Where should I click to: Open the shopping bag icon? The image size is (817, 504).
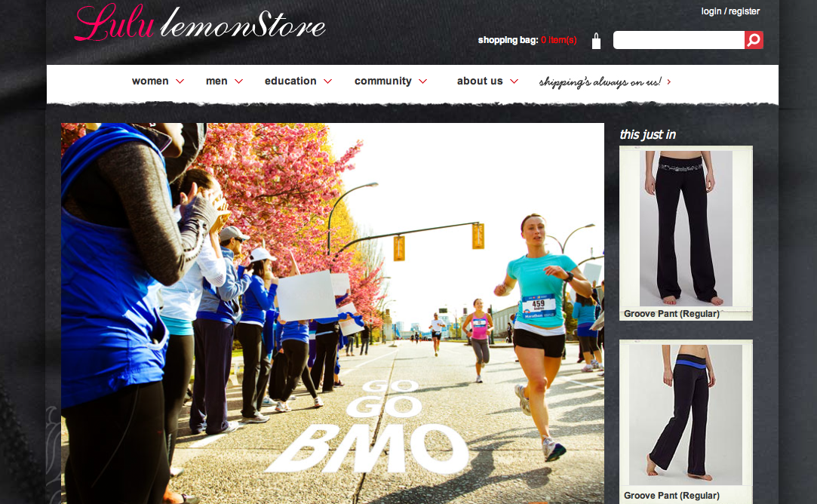click(x=596, y=41)
